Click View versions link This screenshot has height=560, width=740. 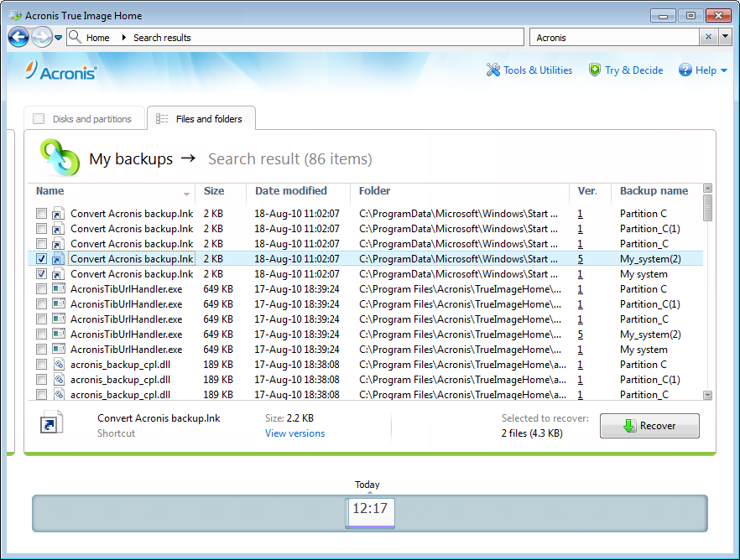click(295, 433)
